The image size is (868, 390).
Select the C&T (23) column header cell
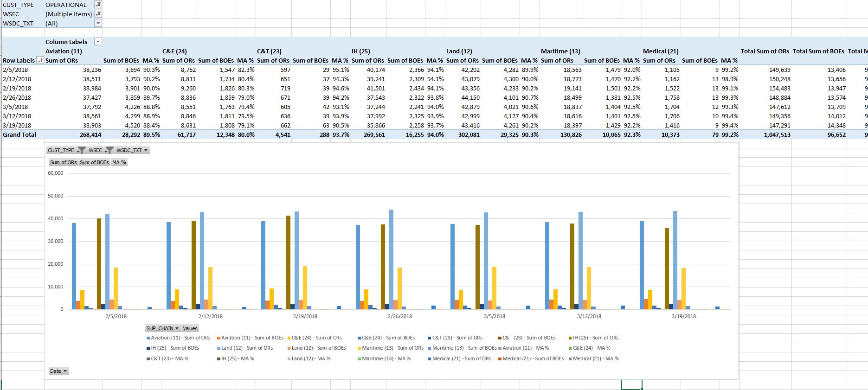(x=269, y=51)
